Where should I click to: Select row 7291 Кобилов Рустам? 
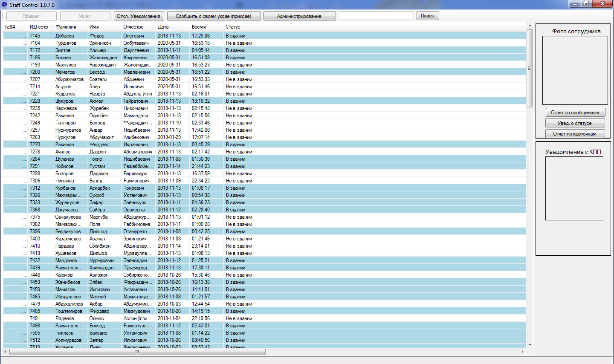click(265, 166)
